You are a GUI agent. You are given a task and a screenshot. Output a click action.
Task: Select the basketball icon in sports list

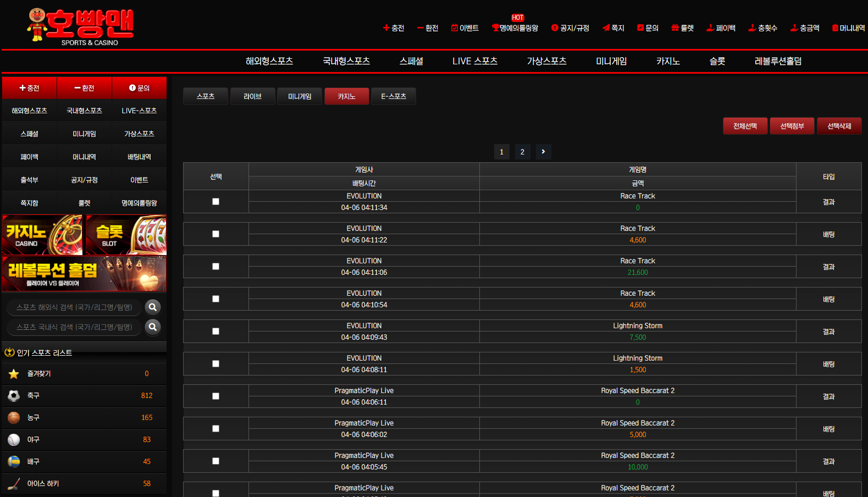tap(14, 418)
